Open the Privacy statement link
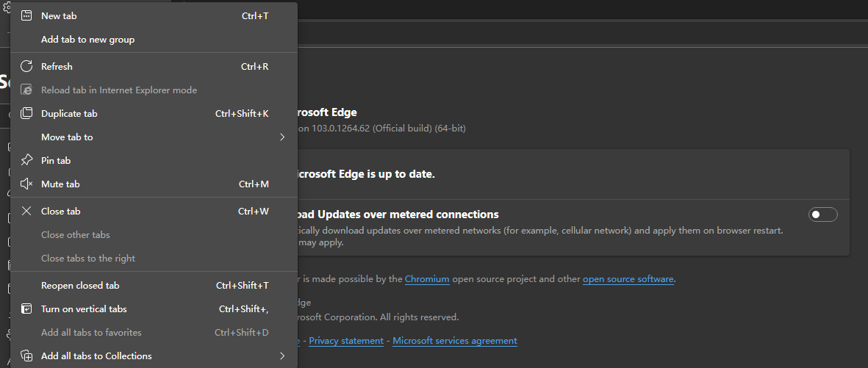The image size is (868, 368). (346, 340)
